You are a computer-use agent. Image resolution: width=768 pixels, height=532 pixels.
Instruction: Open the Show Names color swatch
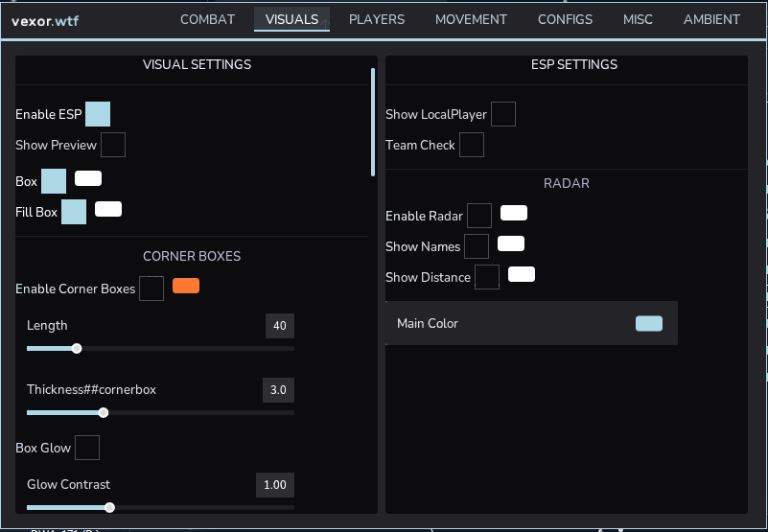[x=511, y=243]
